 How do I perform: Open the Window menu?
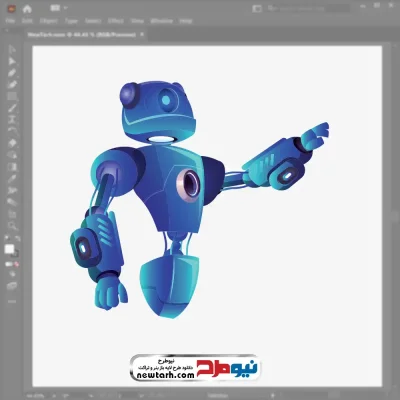(162, 21)
